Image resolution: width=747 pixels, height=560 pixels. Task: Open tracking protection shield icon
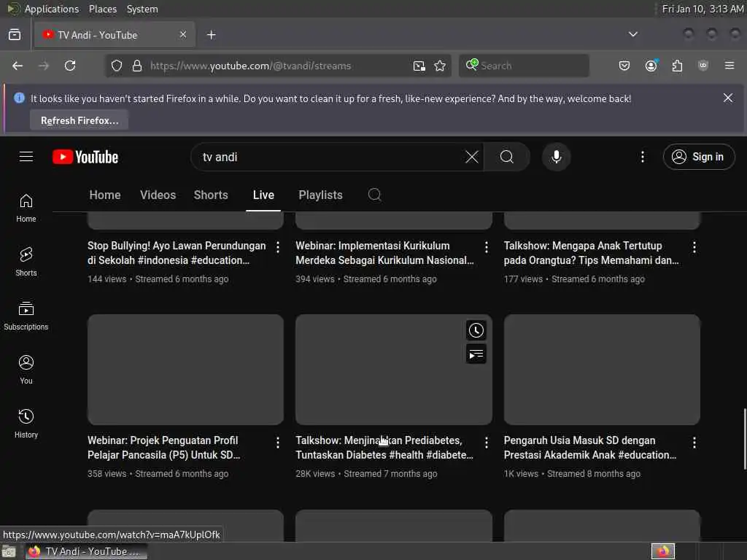pos(117,66)
